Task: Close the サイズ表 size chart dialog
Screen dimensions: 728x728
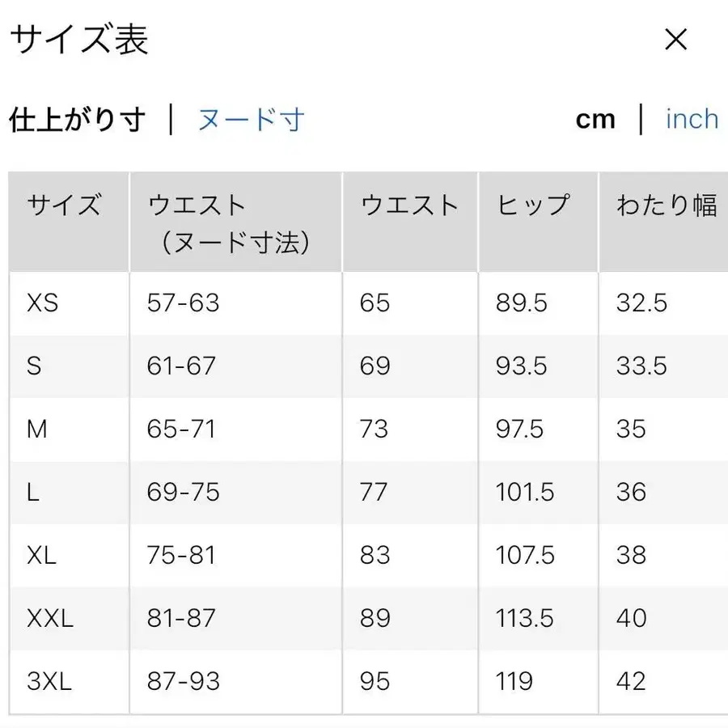Action: pyautogui.click(x=676, y=39)
